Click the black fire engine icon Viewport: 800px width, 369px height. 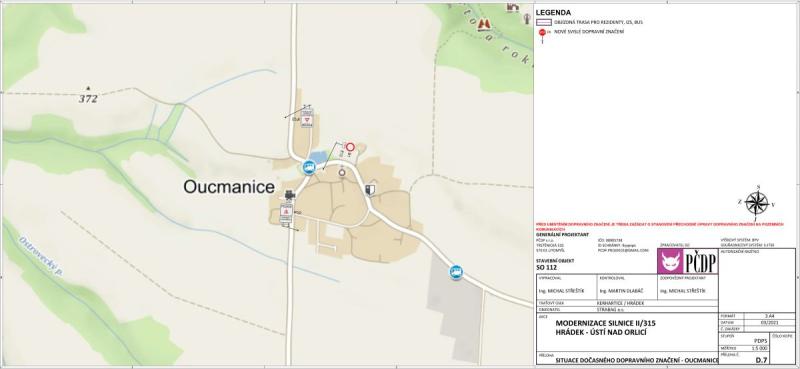click(290, 194)
